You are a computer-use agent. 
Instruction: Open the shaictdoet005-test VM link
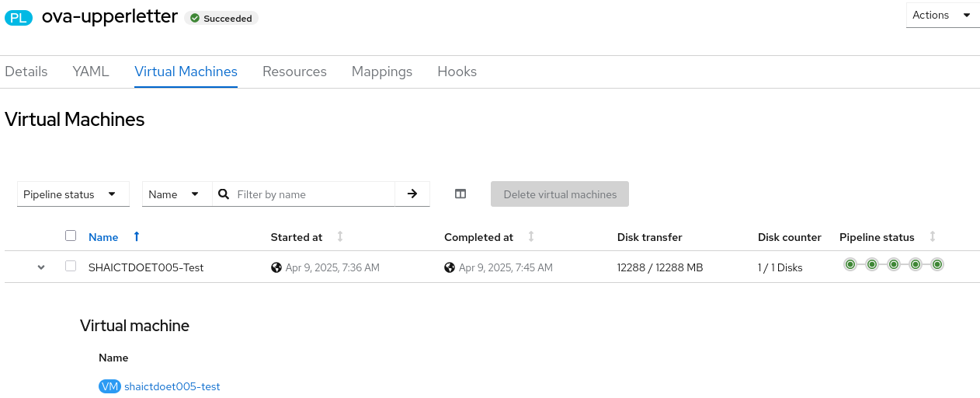click(x=172, y=386)
